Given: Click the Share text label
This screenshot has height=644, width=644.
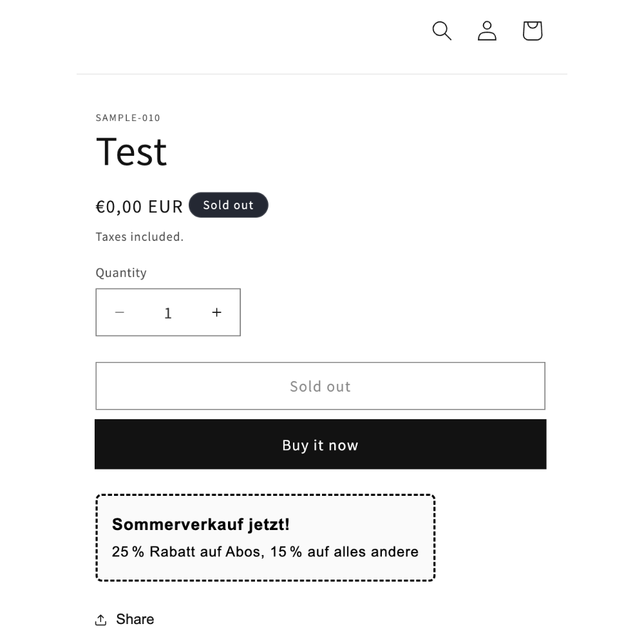Looking at the screenshot, I should coord(135,619).
